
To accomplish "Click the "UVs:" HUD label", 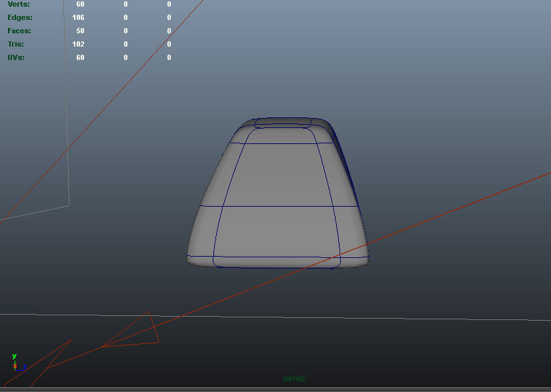I will click(16, 57).
